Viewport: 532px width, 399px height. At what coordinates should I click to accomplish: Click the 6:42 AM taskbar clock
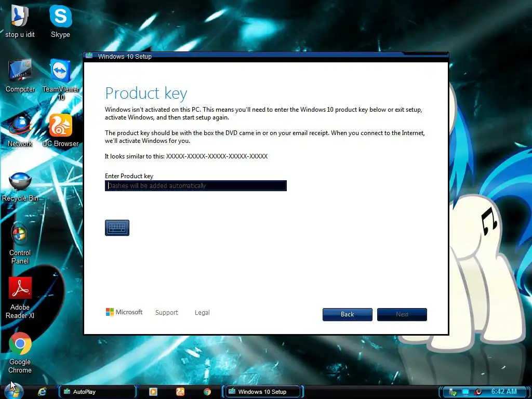504,392
